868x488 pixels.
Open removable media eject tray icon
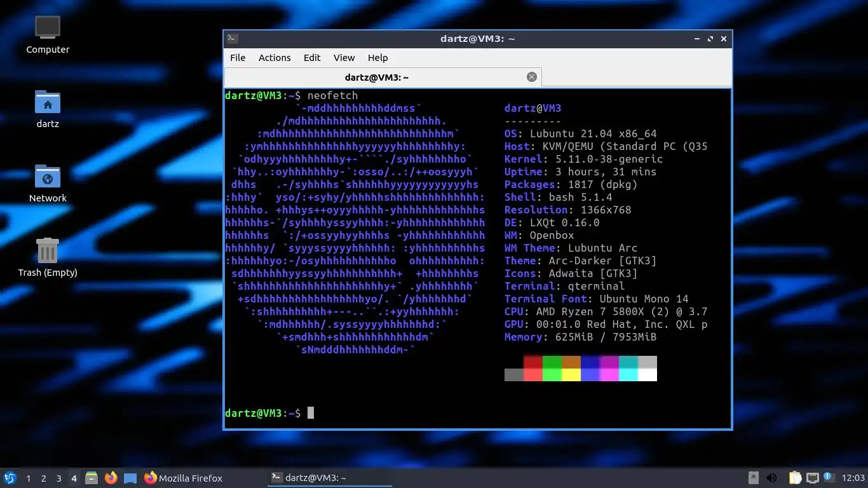[754, 478]
